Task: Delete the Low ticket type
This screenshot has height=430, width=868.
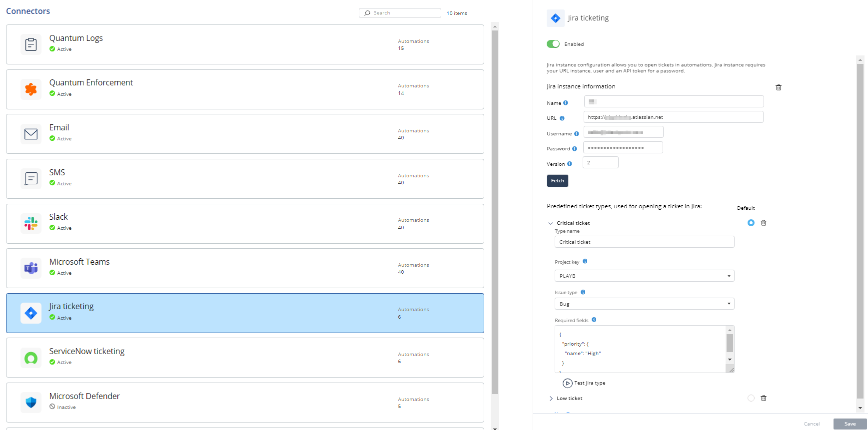Action: (x=764, y=398)
